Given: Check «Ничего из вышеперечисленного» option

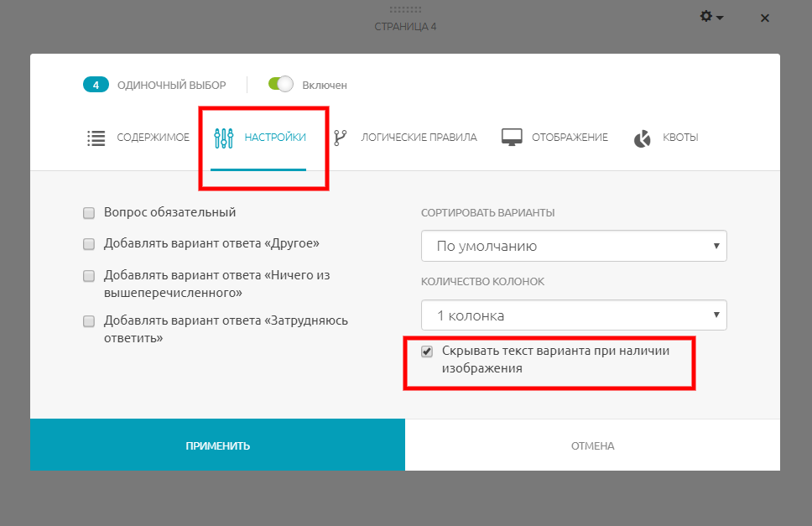Looking at the screenshot, I should click(x=89, y=276).
